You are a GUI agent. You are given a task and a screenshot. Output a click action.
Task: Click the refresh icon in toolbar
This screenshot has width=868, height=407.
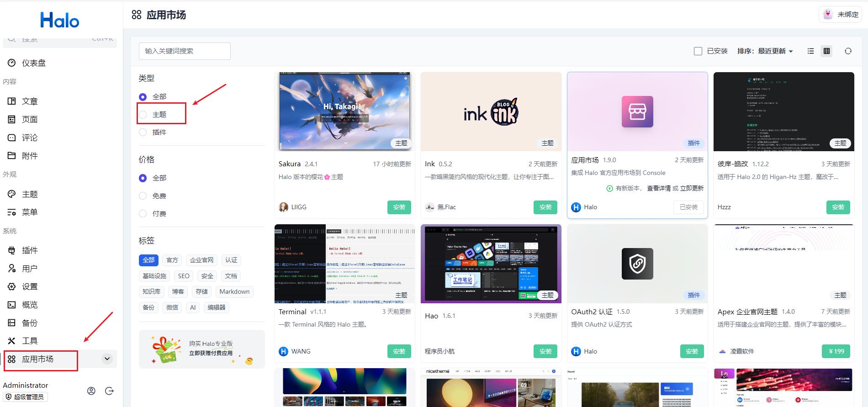click(848, 51)
